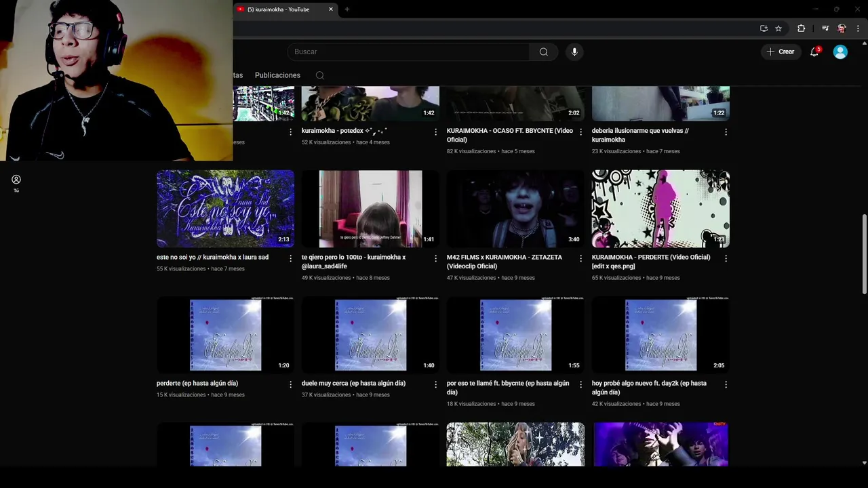868x488 pixels.
Task: Open options for este no soi yo video
Action: 291,258
